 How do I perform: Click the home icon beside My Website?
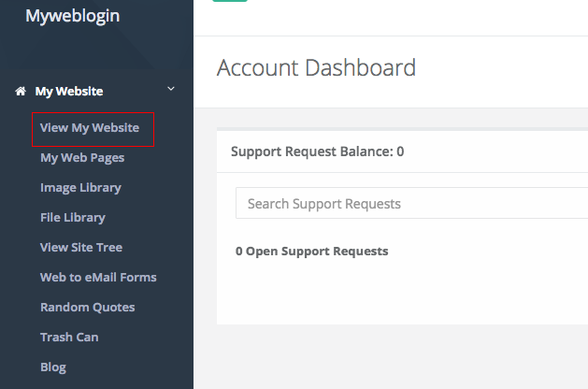21,91
